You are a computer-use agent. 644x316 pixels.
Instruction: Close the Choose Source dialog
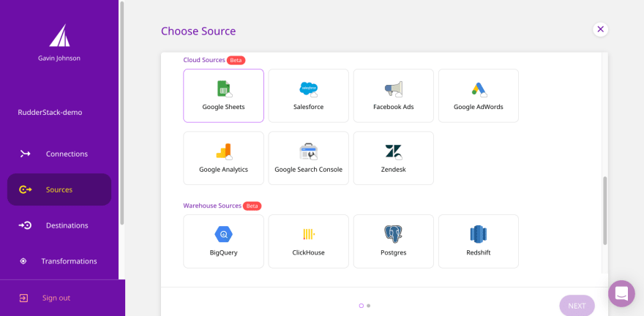(600, 29)
